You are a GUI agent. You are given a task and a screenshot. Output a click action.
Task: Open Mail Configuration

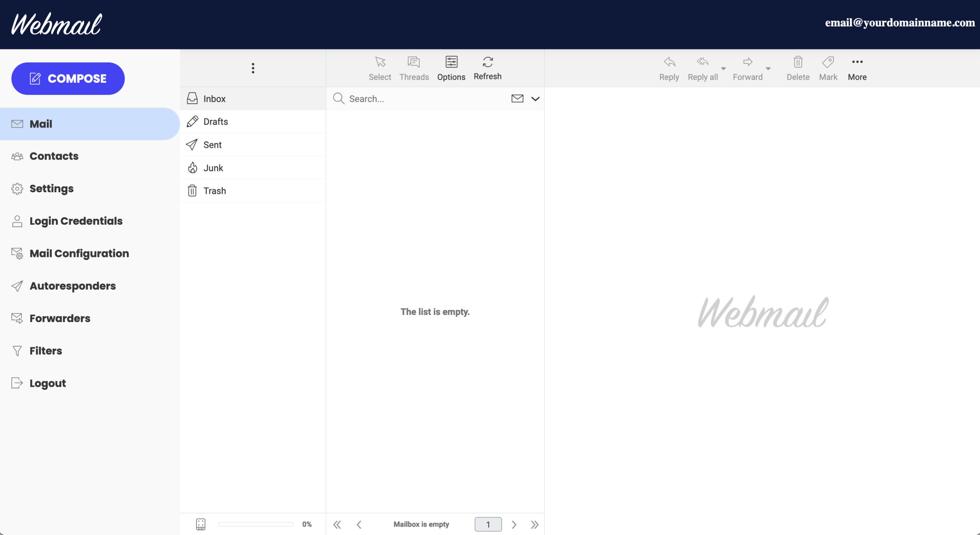click(79, 254)
